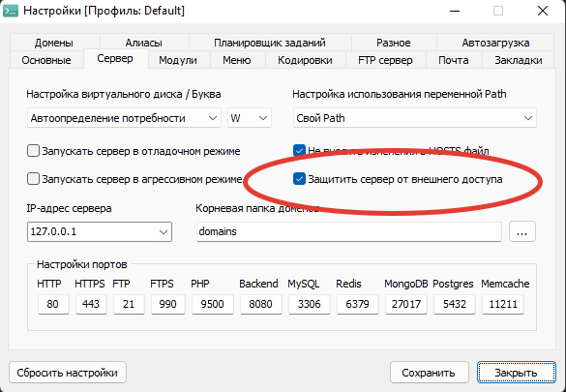Select the Сервер tab
This screenshot has width=566, height=392.
point(115,58)
